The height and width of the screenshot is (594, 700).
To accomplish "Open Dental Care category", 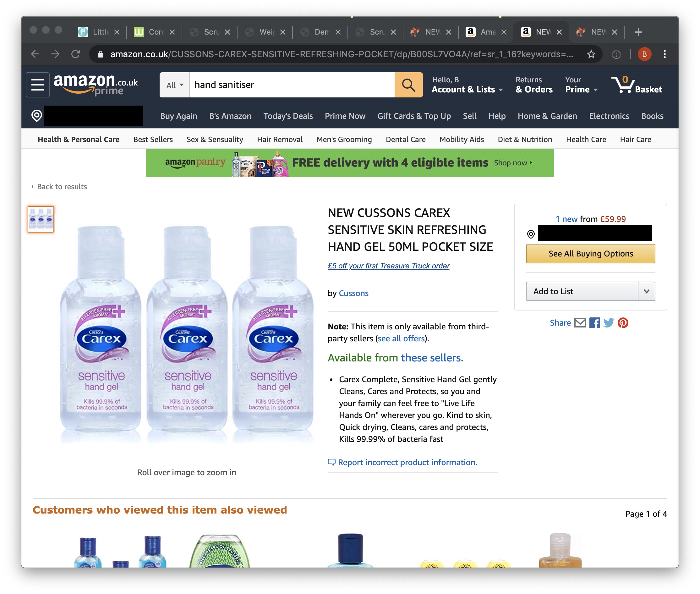I will pos(406,140).
